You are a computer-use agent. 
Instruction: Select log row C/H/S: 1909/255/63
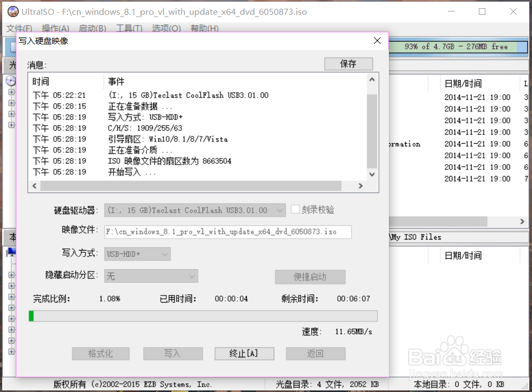point(199,128)
